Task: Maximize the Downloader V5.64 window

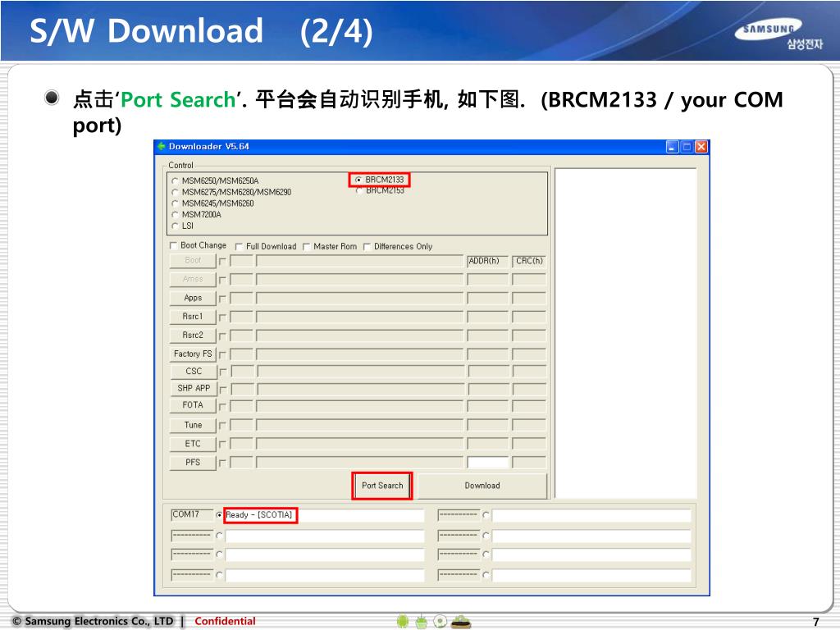Action: pyautogui.click(x=687, y=147)
